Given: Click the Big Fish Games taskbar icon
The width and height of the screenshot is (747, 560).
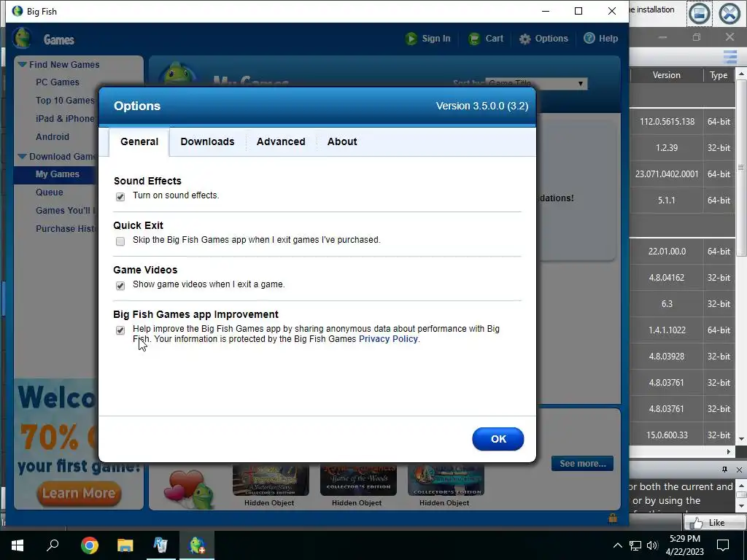Looking at the screenshot, I should click(197, 545).
